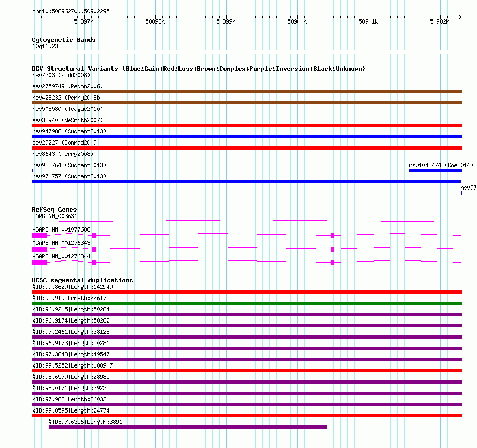The height and width of the screenshot is (448, 477).
Task: Click variant label esv2759749 (Redon2006)
Action: pyautogui.click(x=68, y=86)
